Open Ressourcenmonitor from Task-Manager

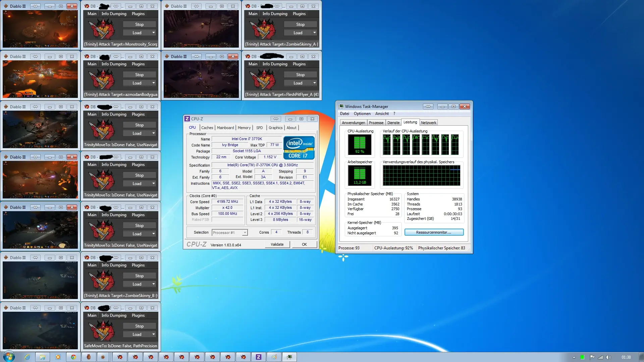click(434, 232)
